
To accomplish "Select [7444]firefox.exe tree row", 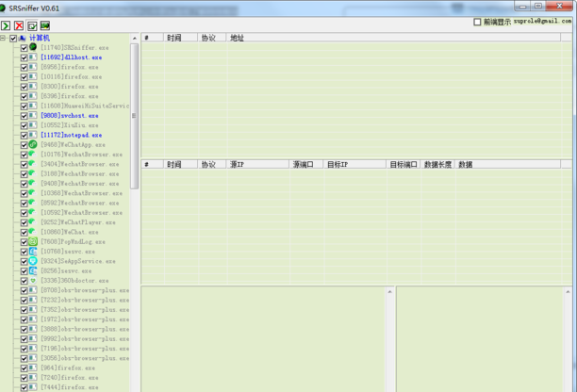I will (70, 387).
